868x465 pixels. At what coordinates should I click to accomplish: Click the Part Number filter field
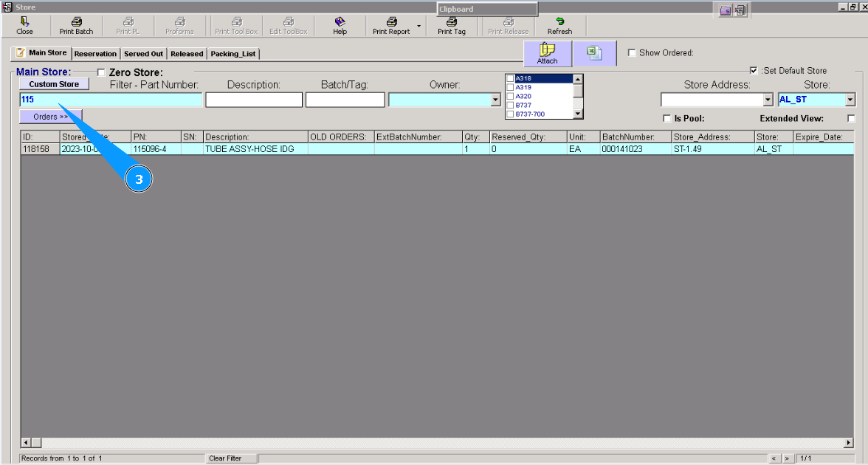point(111,100)
